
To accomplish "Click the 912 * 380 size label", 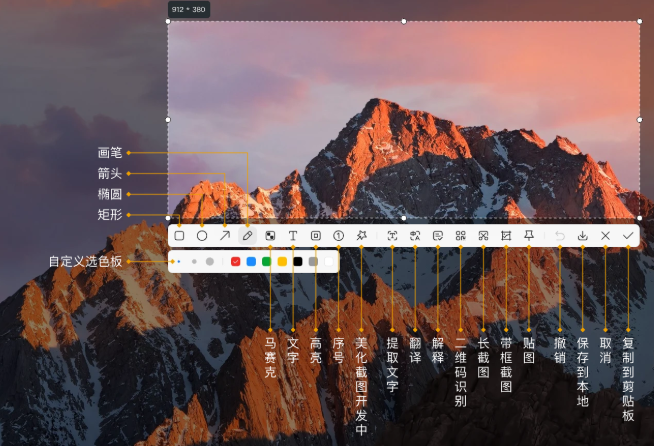I will coord(189,10).
